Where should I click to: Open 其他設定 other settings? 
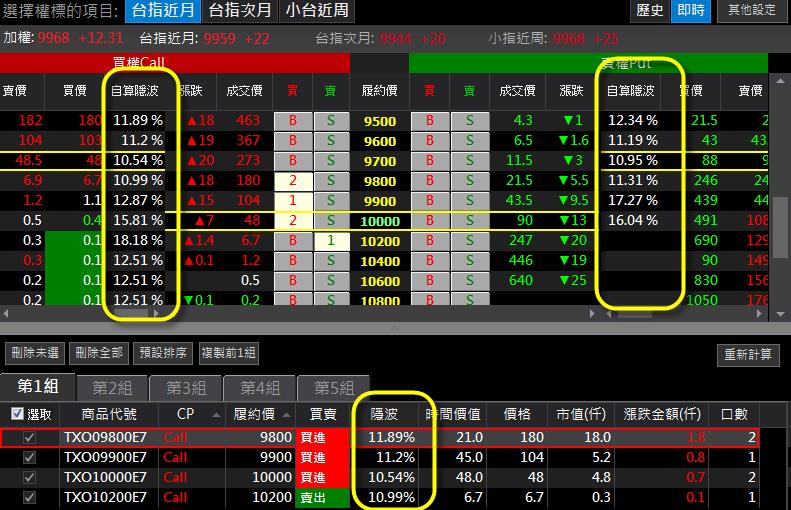tap(751, 10)
